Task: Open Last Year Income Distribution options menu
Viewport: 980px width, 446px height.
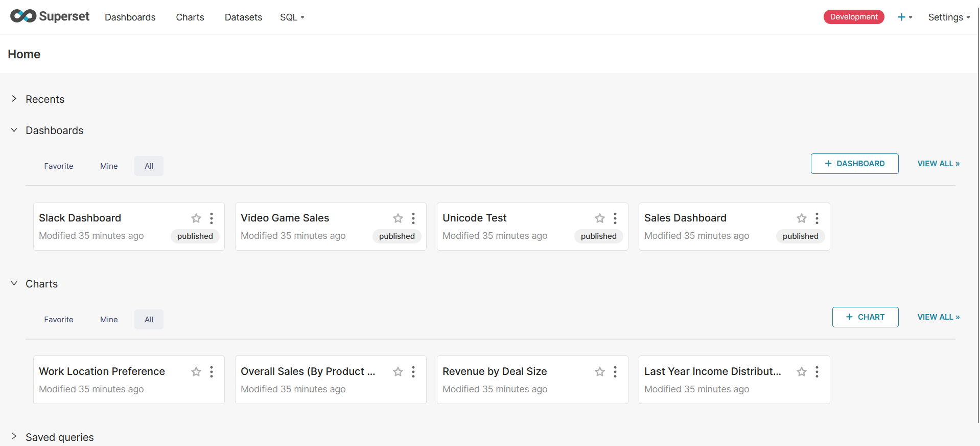Action: pos(817,372)
